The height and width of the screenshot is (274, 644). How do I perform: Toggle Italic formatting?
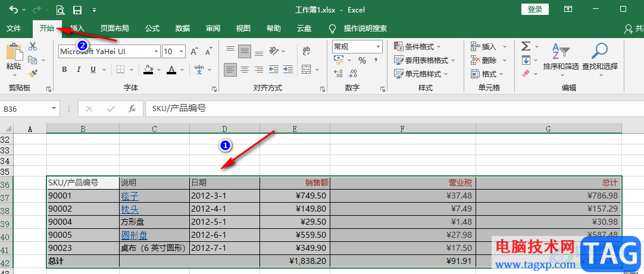79,70
